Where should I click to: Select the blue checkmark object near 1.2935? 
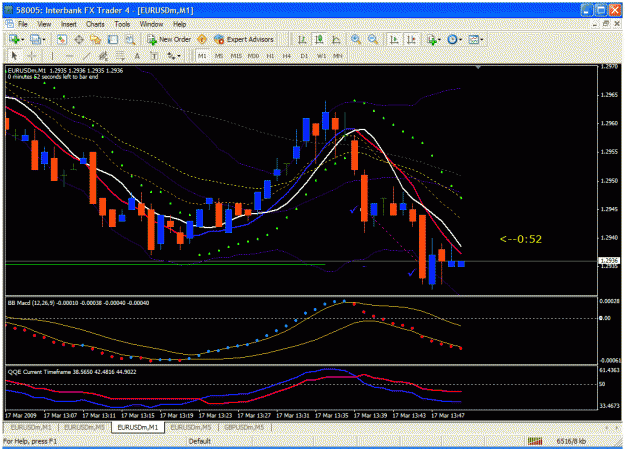[x=411, y=273]
